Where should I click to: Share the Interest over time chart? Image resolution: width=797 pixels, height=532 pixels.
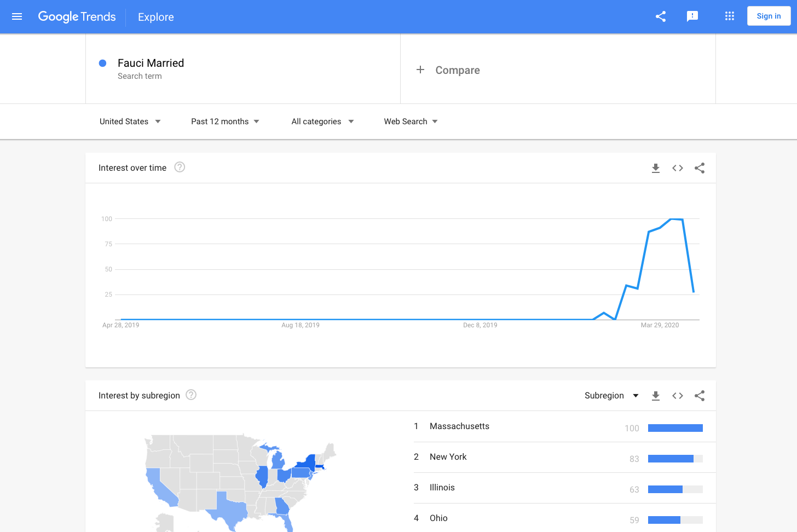point(700,168)
